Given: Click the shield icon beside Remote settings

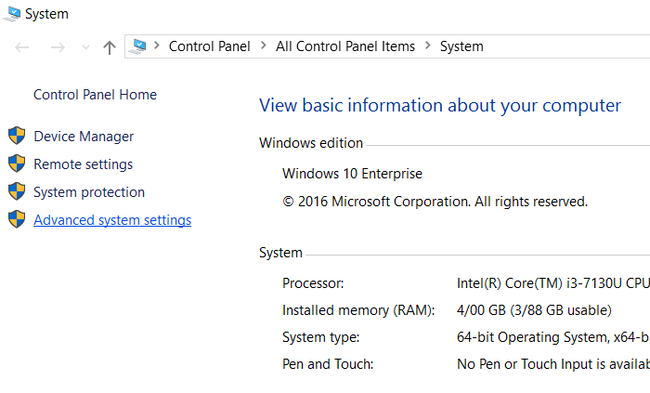Looking at the screenshot, I should pyautogui.click(x=17, y=163).
